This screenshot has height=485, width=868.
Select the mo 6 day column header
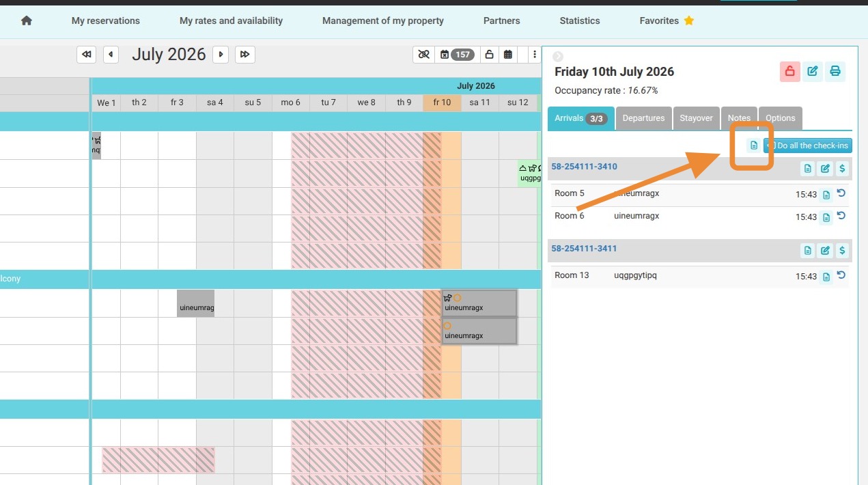click(x=291, y=102)
